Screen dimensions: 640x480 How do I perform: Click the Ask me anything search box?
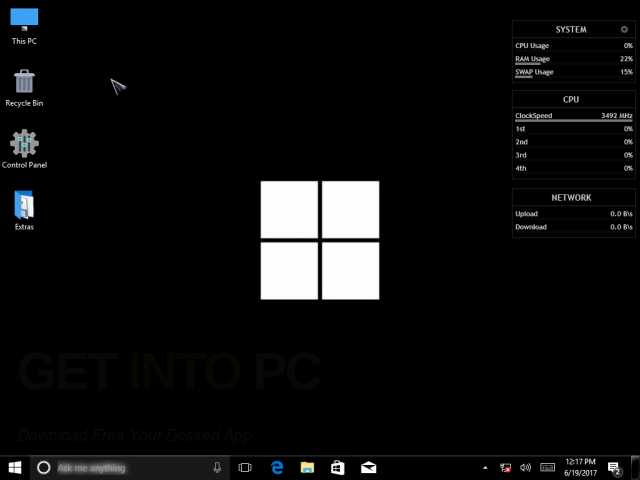pyautogui.click(x=130, y=467)
